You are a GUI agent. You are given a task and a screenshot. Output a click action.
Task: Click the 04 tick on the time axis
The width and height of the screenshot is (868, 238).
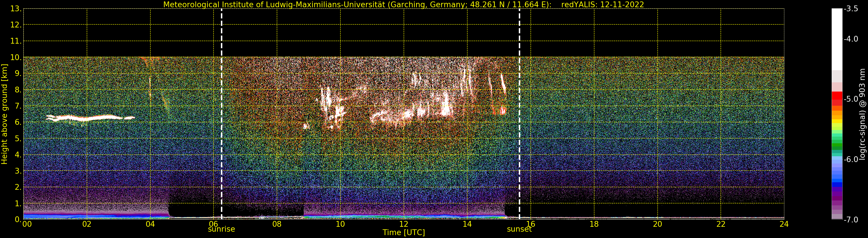[150, 224]
